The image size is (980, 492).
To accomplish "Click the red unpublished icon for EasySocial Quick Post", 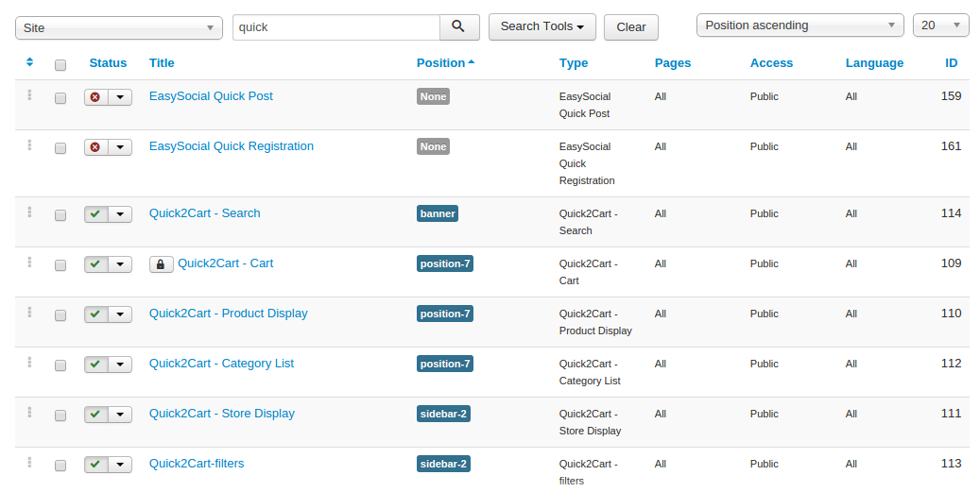I will (95, 97).
